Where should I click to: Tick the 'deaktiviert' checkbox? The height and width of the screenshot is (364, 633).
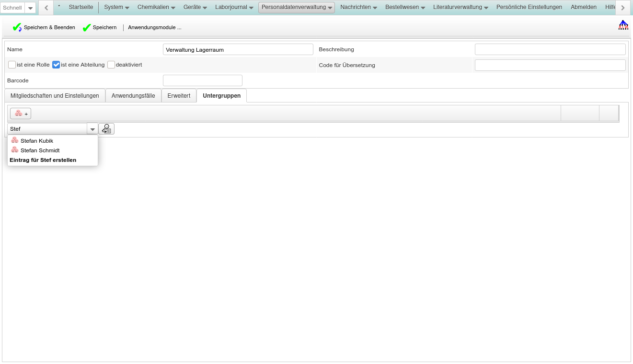click(111, 65)
